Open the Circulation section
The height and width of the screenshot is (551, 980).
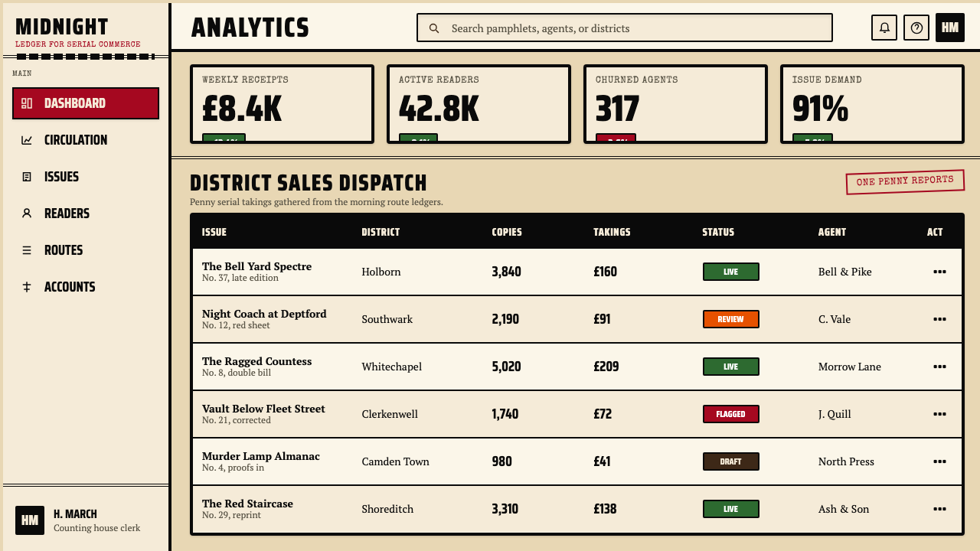(x=86, y=140)
